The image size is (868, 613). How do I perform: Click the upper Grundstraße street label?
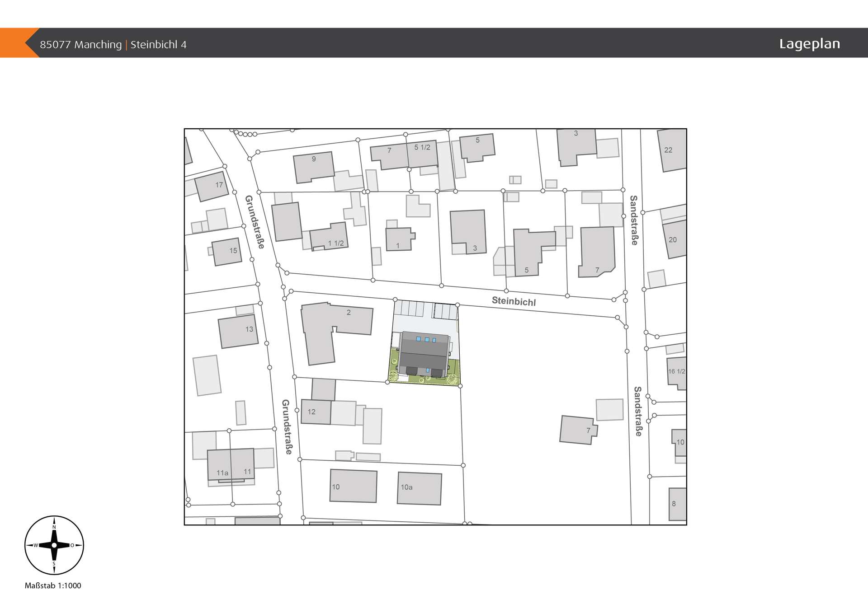(255, 222)
